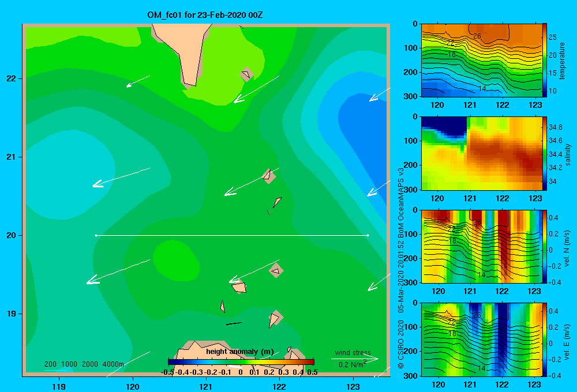Screen dimensions: 577x392
Task: Click the '200 1000 2000 4000m' depth contour legend
Action: click(84, 364)
